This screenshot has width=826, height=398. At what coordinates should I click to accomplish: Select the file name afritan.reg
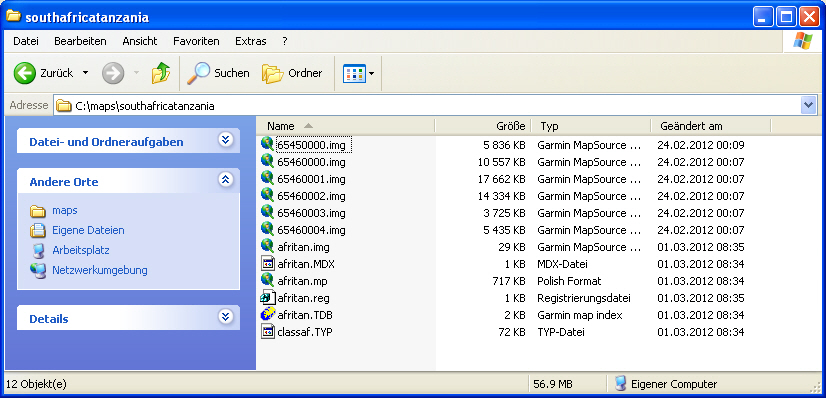pyautogui.click(x=303, y=298)
